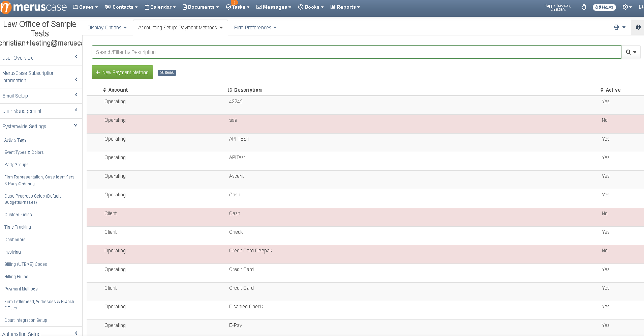
Task: Open the Books menu
Action: click(x=311, y=7)
